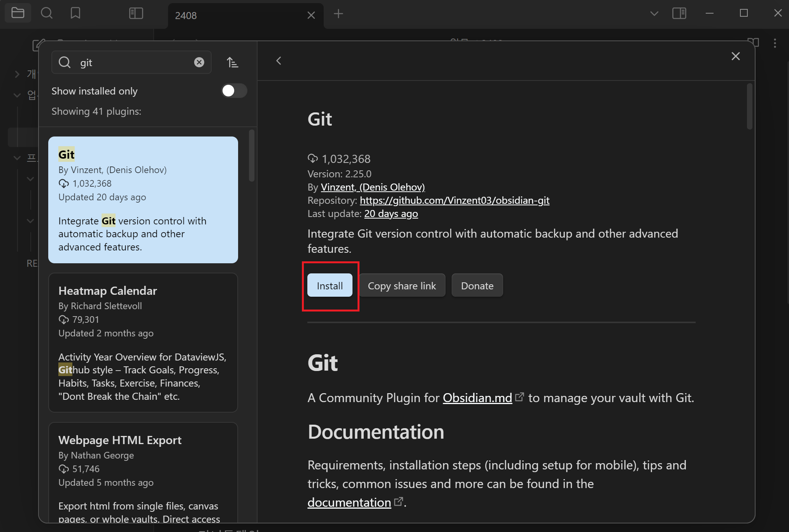Screen dimensions: 789x532
Task: Toggle Show installed only switch
Action: tap(234, 91)
